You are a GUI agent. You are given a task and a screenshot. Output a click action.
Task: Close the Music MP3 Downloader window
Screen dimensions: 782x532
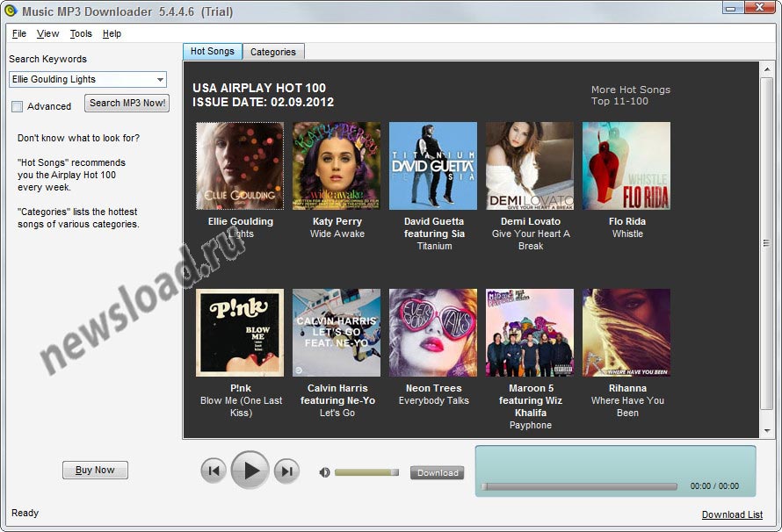pos(759,8)
